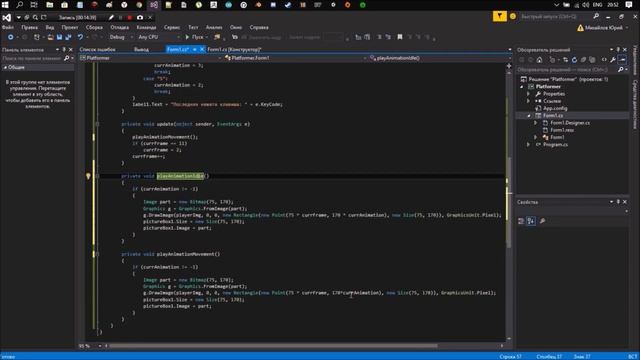
Task: Click the taskbar search magnifier icon
Action: (19, 5)
